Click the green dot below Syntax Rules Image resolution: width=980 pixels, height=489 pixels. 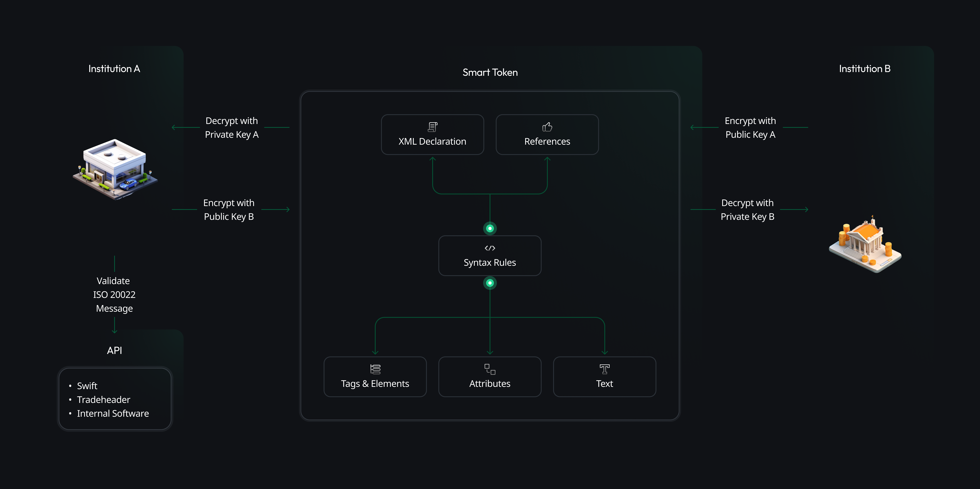[490, 283]
